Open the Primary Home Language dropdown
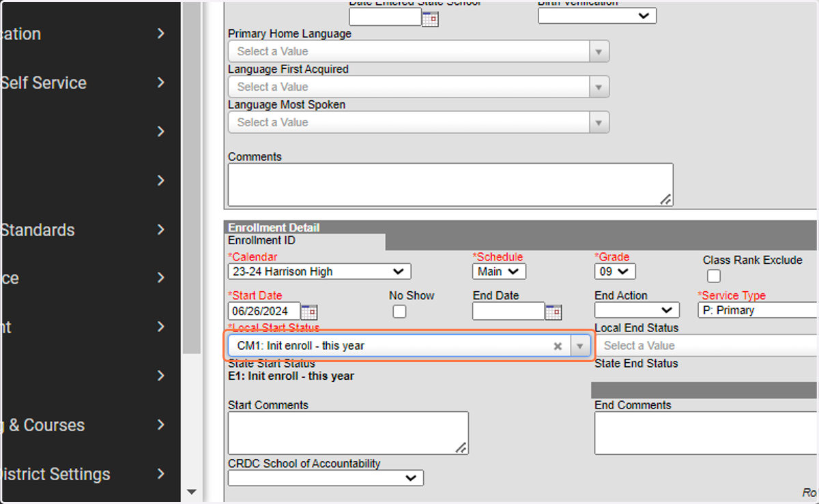 click(x=418, y=51)
